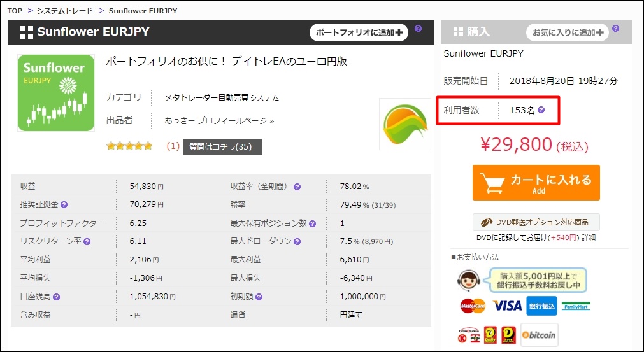The image size is (644, 352).
Task: Click the operator face icon in bank transfer banner
Action: click(x=468, y=280)
